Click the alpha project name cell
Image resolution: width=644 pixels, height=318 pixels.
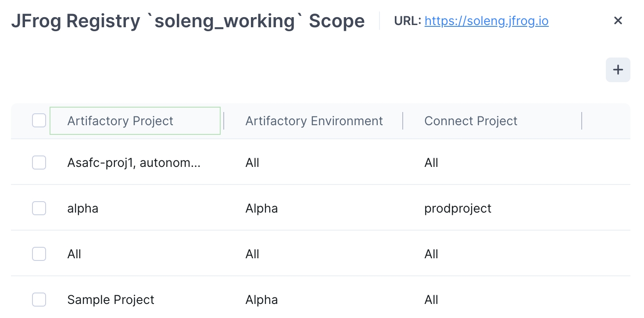pos(82,208)
